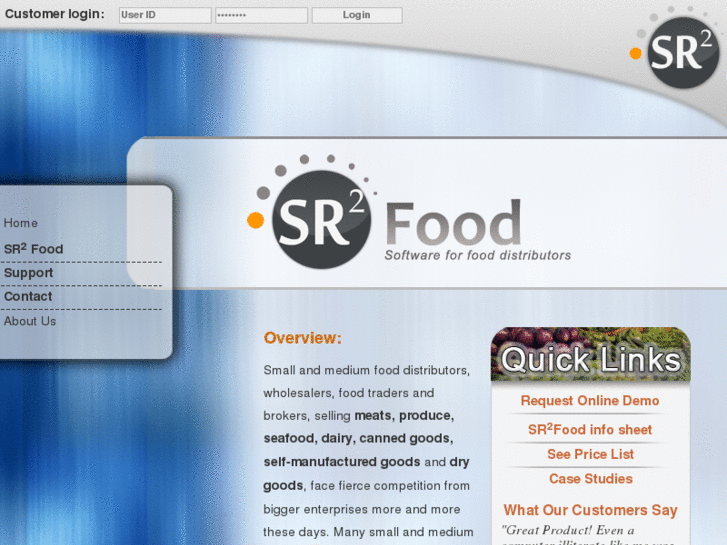727x545 pixels.
Task: Focus the password input field
Action: click(x=261, y=15)
